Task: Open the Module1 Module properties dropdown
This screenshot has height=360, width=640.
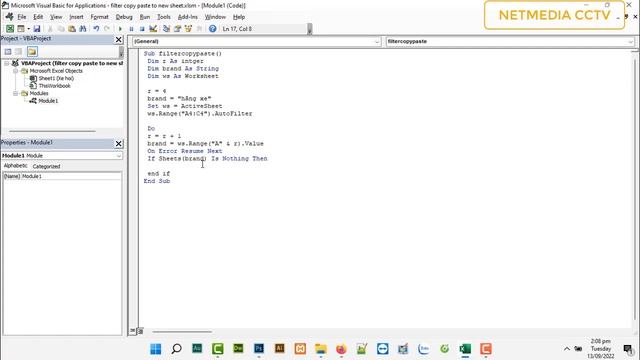Action: coord(118,156)
